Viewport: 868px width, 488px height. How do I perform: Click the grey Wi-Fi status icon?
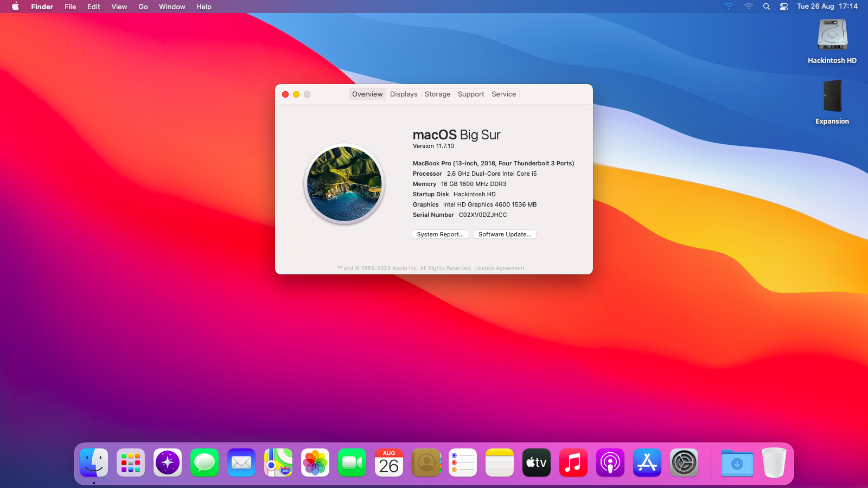(749, 7)
